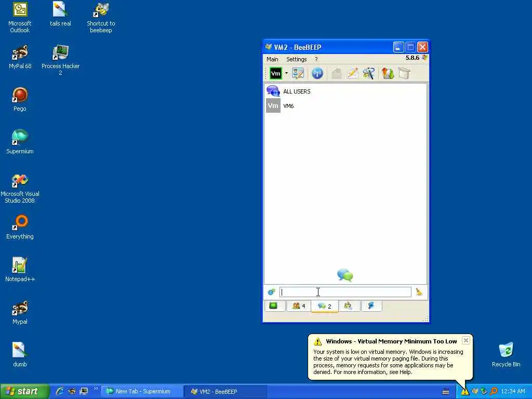Minimize the BeeBEEP window
Screen dimensions: 532x399
click(x=398, y=47)
